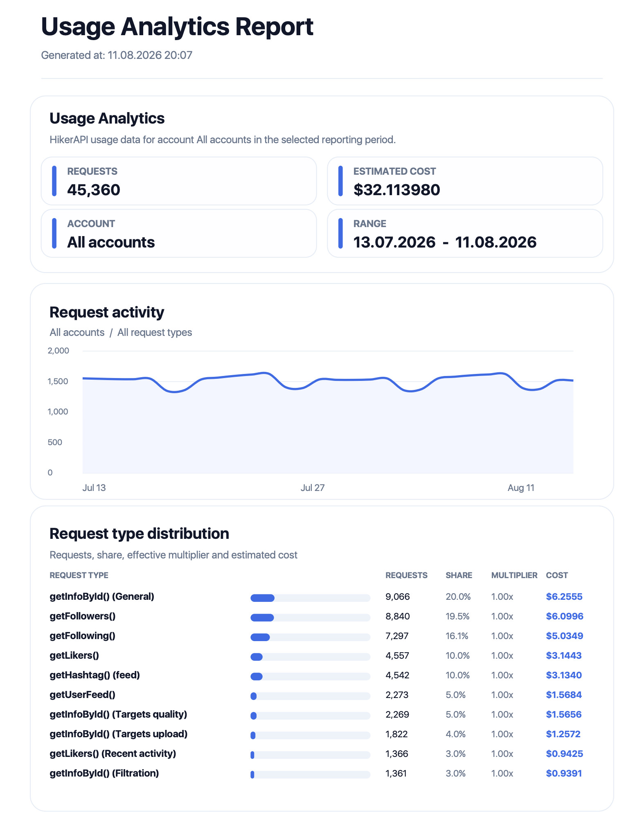Click the 7,297 requests cell
644x824 pixels.
click(397, 636)
